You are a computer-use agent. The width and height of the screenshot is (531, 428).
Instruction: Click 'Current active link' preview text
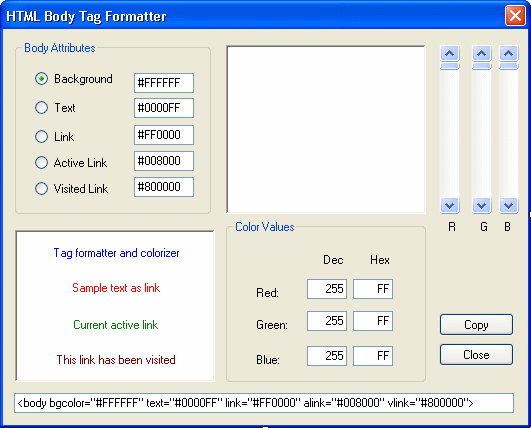point(115,325)
